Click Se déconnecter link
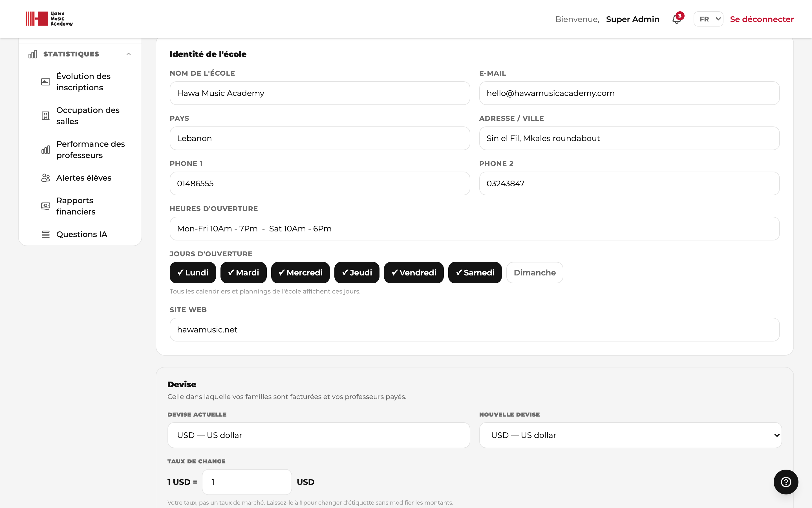 [762, 19]
